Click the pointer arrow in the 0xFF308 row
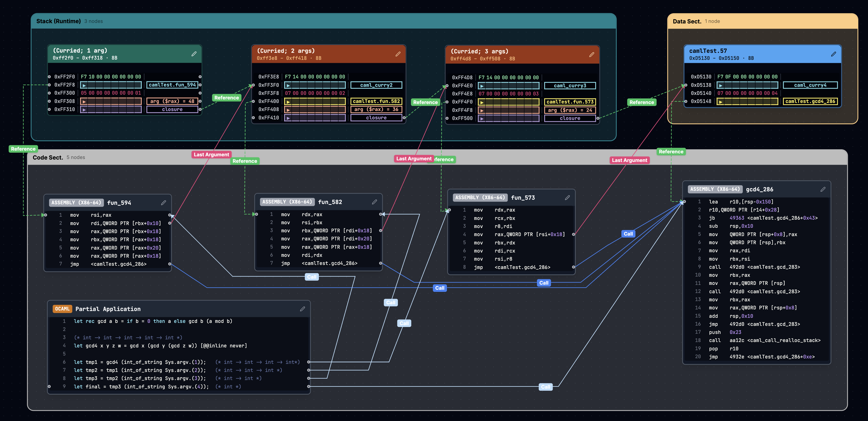Viewport: 868px width, 421px height. click(x=84, y=101)
